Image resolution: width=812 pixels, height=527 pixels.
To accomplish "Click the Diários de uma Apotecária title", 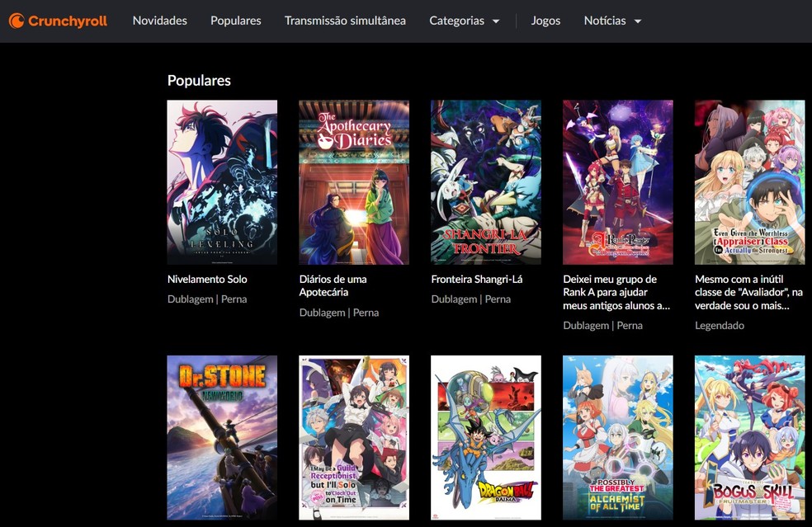I will point(333,285).
